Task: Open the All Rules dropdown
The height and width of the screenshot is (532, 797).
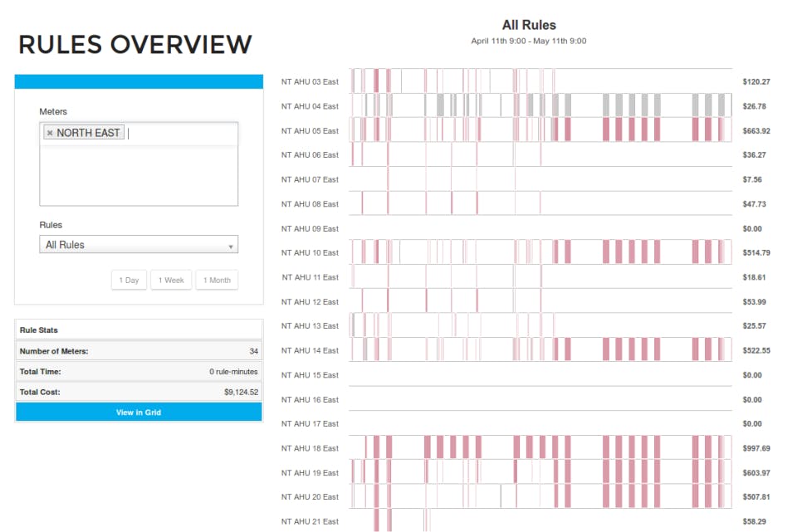Action: coord(139,244)
